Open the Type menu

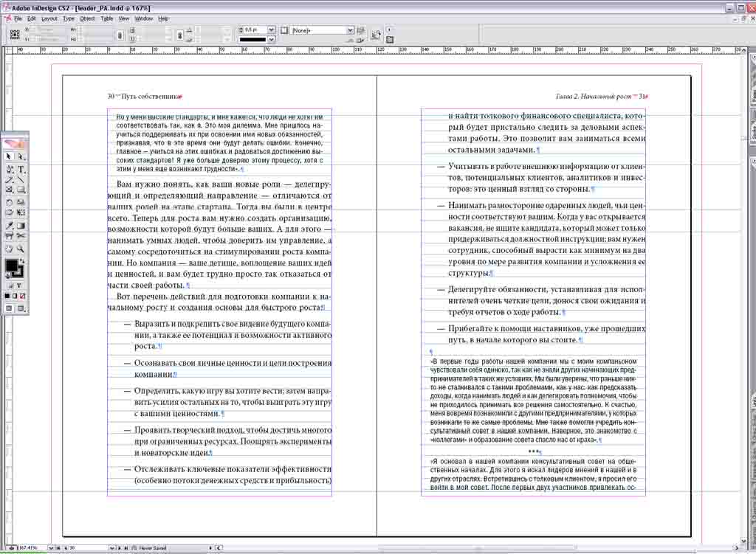coord(69,18)
